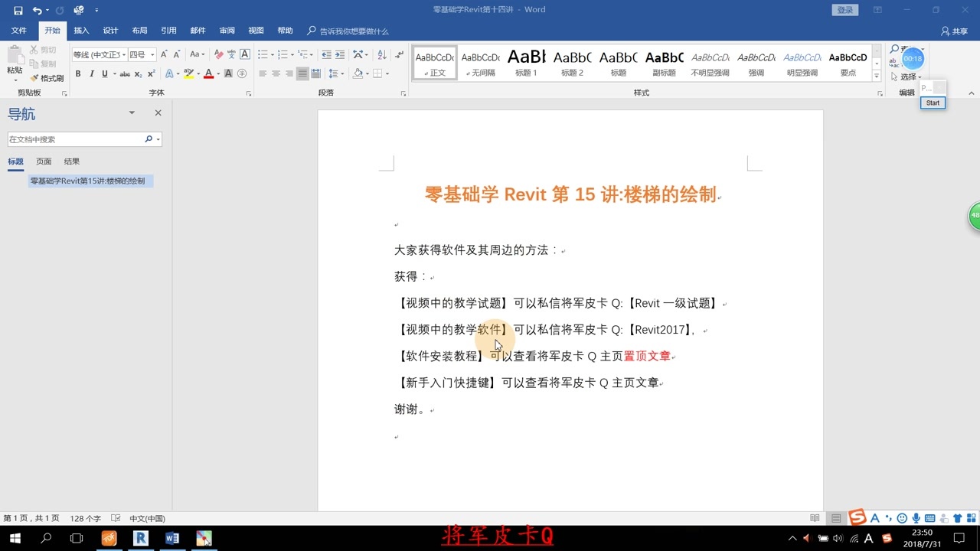
Task: Apply the red font color
Action: pos(208,74)
